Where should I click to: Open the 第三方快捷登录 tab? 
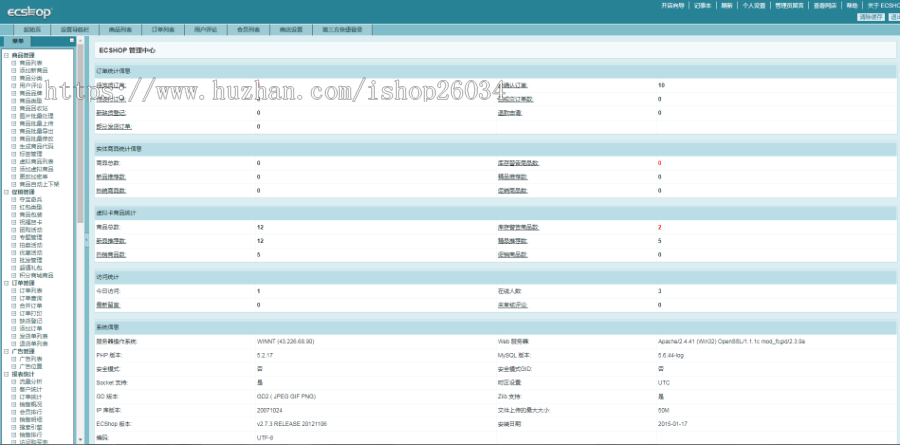[x=342, y=30]
